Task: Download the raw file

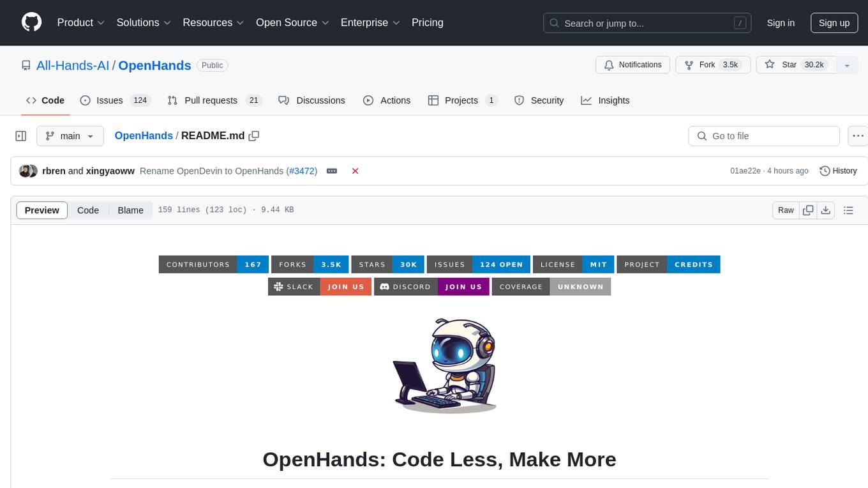Action: pos(826,210)
